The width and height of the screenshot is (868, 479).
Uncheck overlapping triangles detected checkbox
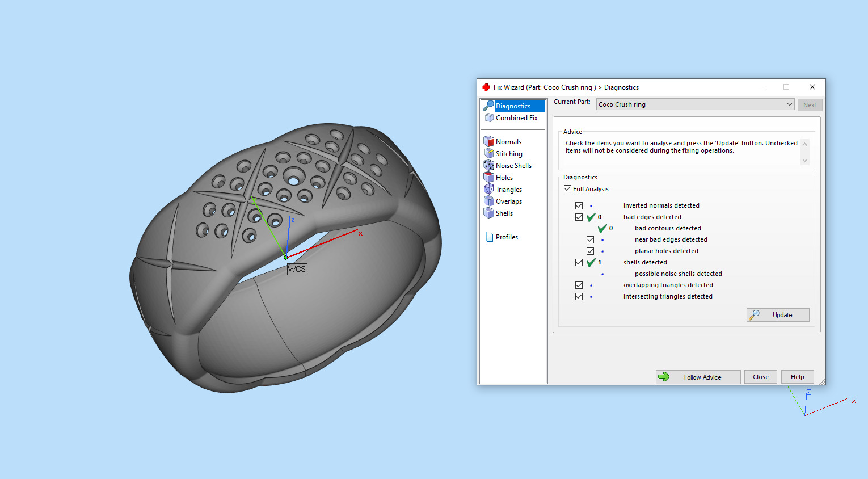tap(579, 285)
